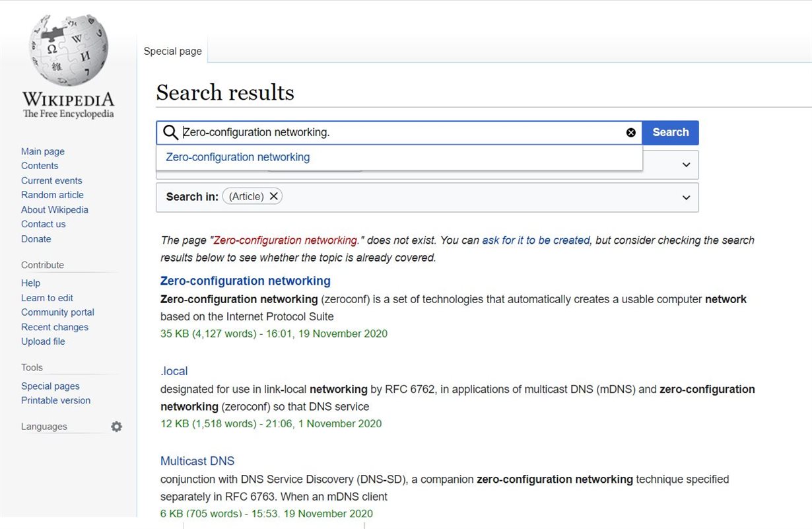Click the Printable version link
Viewport: 812px width, 529px height.
[x=55, y=400]
